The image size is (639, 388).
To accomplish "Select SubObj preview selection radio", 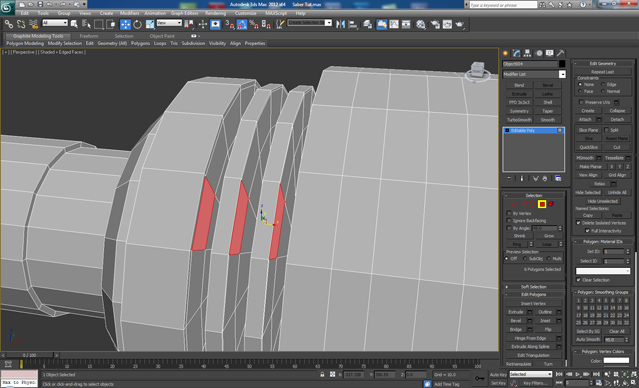I will [524, 259].
